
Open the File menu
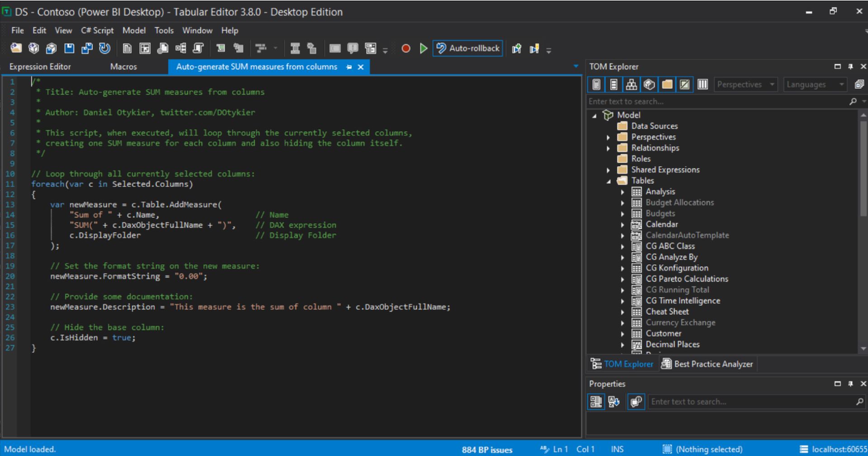[18, 30]
